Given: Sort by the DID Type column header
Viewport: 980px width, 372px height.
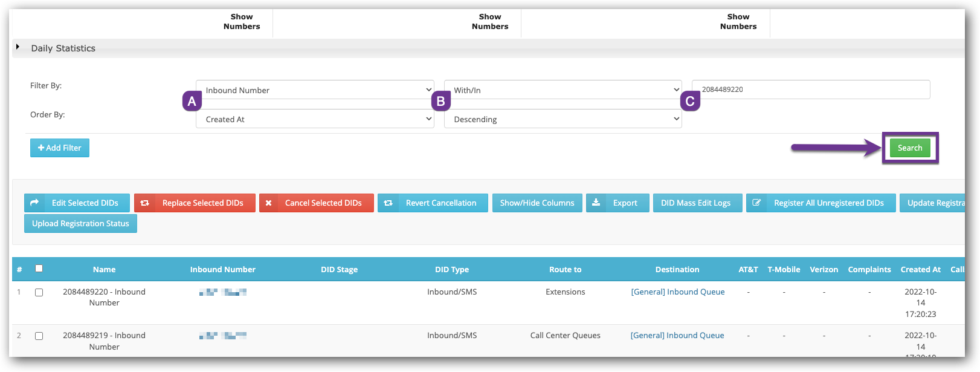Looking at the screenshot, I should click(451, 270).
